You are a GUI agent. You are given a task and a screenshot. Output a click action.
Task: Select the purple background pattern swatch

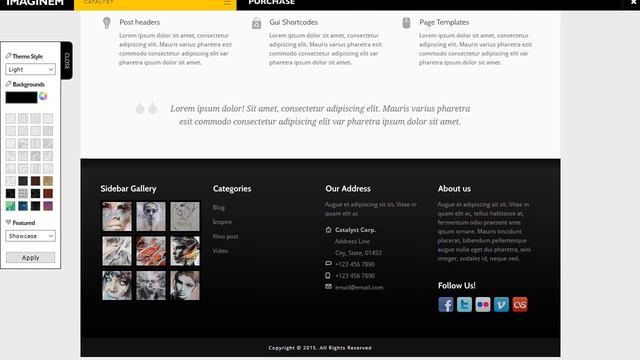(48, 206)
